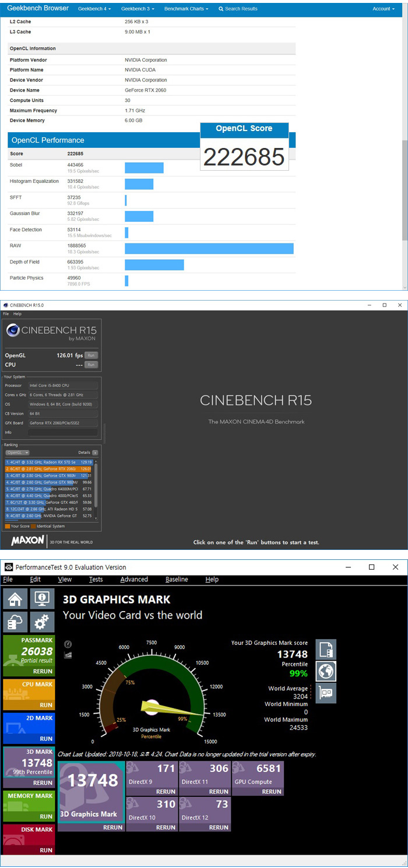The image size is (408, 868).
Task: Open Cinebench Help menu
Action: click(x=17, y=313)
